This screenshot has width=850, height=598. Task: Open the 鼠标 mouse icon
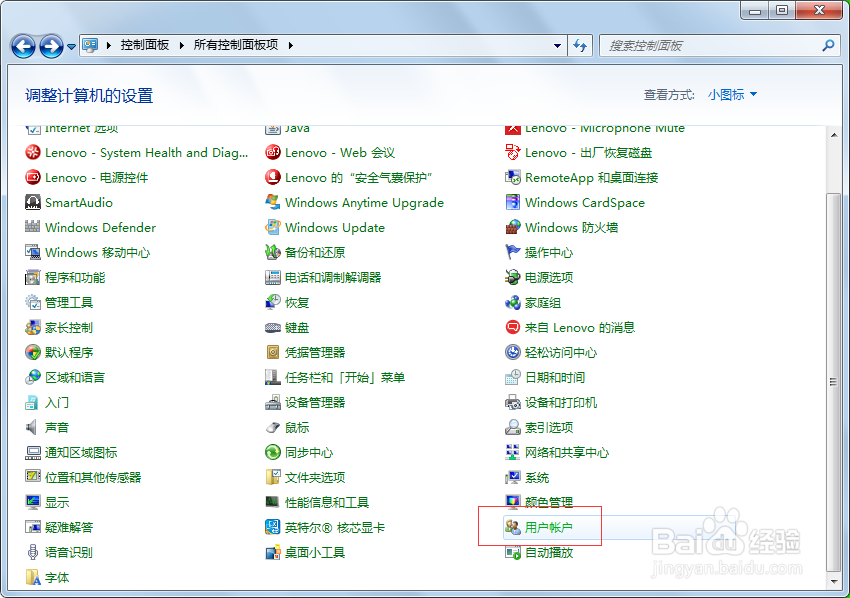click(273, 427)
